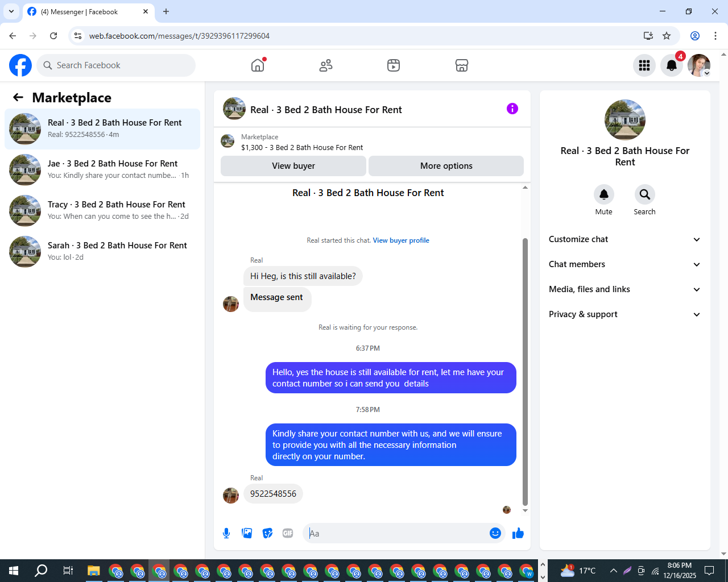Expand the Privacy & support section
The height and width of the screenshot is (582, 728).
624,314
